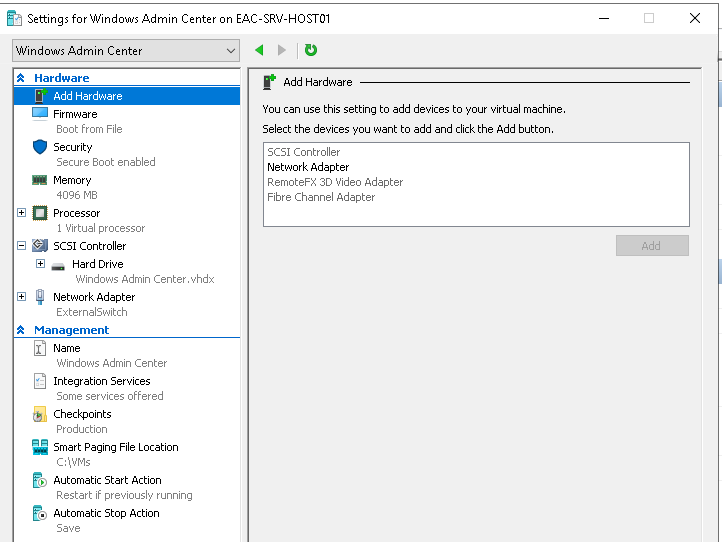Image resolution: width=722 pixels, height=542 pixels.
Task: Click the SCSI Controller icon
Action: tap(40, 245)
